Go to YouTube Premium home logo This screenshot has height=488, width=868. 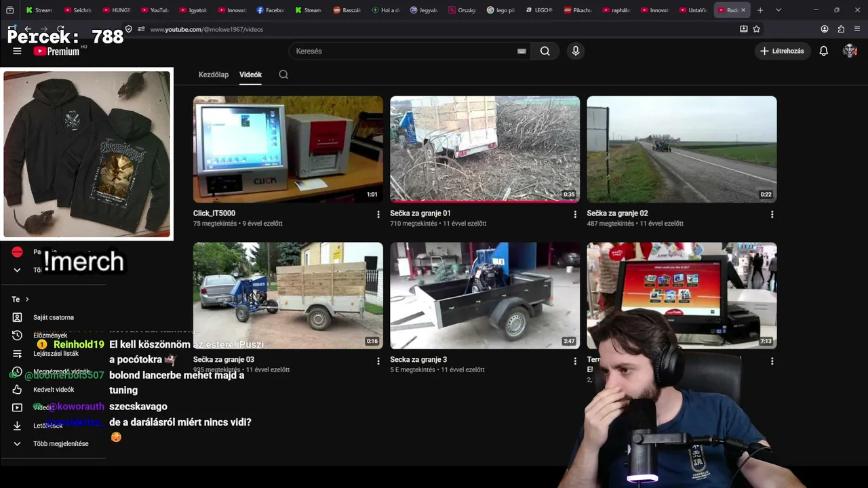(x=57, y=51)
